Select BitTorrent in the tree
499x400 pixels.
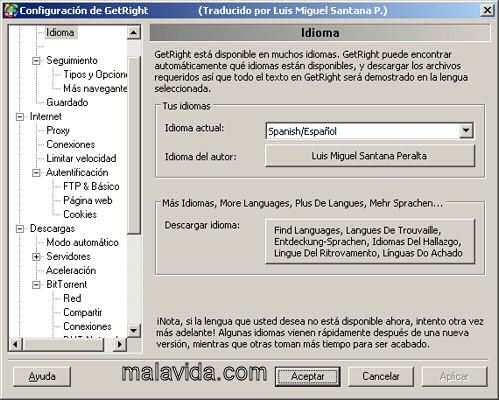(67, 285)
